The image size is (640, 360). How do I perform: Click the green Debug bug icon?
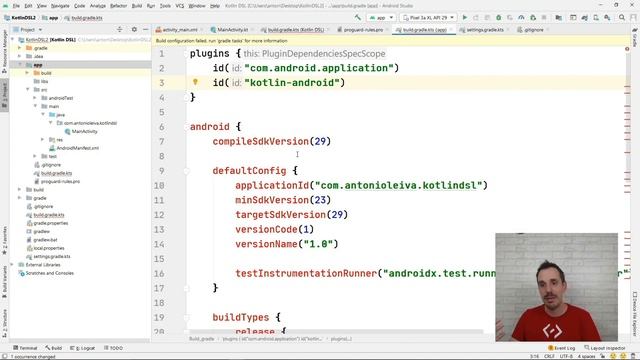498,18
